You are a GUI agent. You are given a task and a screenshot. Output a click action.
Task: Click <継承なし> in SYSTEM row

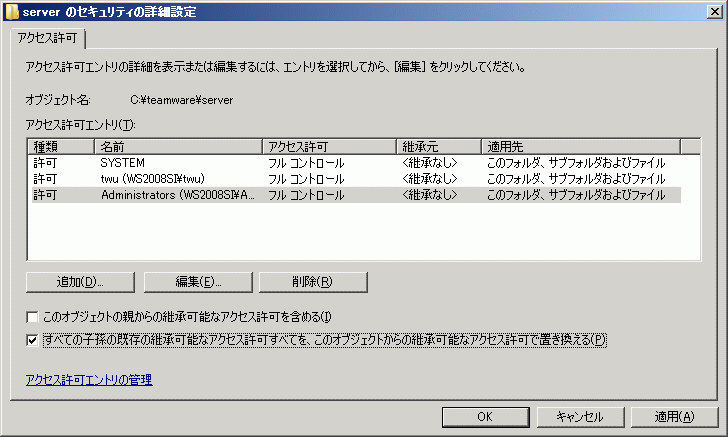(430, 163)
